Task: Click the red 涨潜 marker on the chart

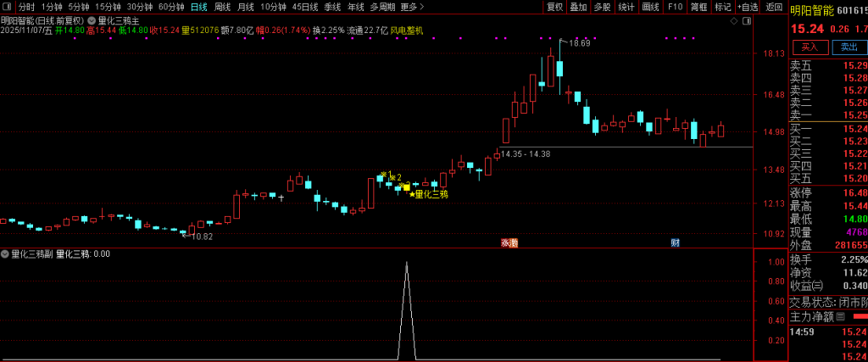Action: coord(509,242)
